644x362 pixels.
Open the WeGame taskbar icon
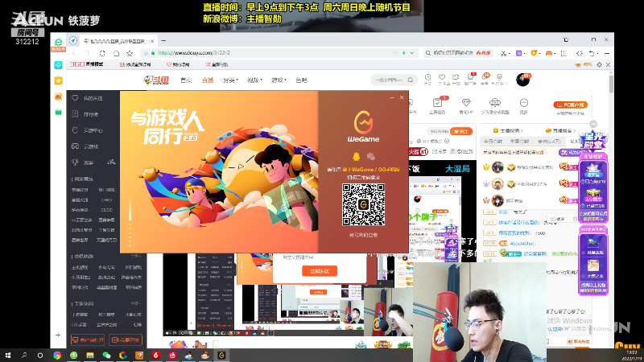(221, 356)
